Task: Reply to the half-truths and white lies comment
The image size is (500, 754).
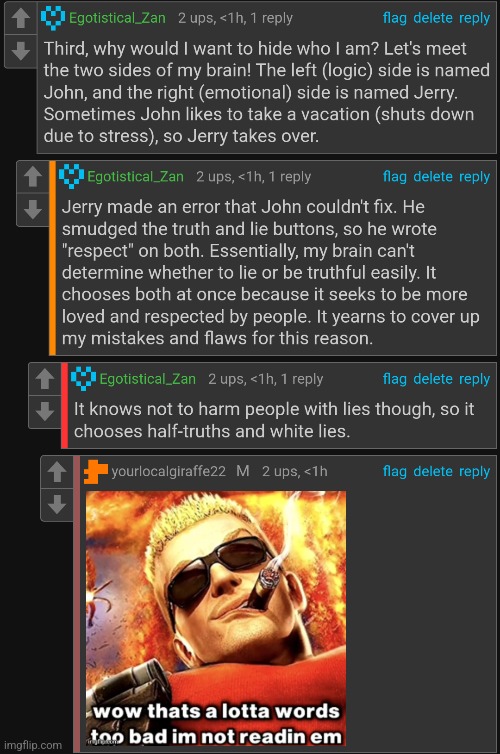Action: [474, 379]
